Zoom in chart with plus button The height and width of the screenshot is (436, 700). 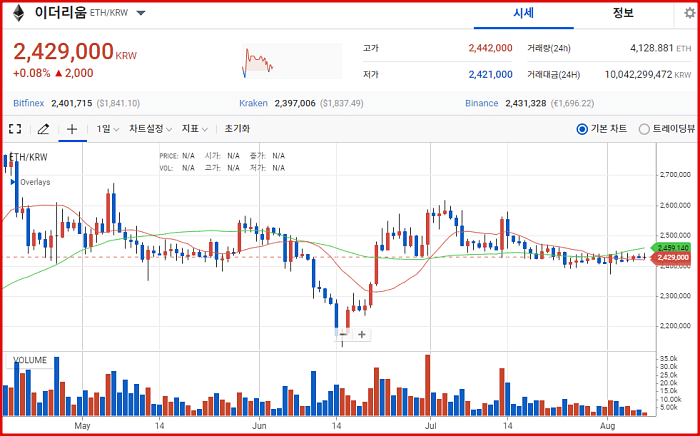[362, 334]
